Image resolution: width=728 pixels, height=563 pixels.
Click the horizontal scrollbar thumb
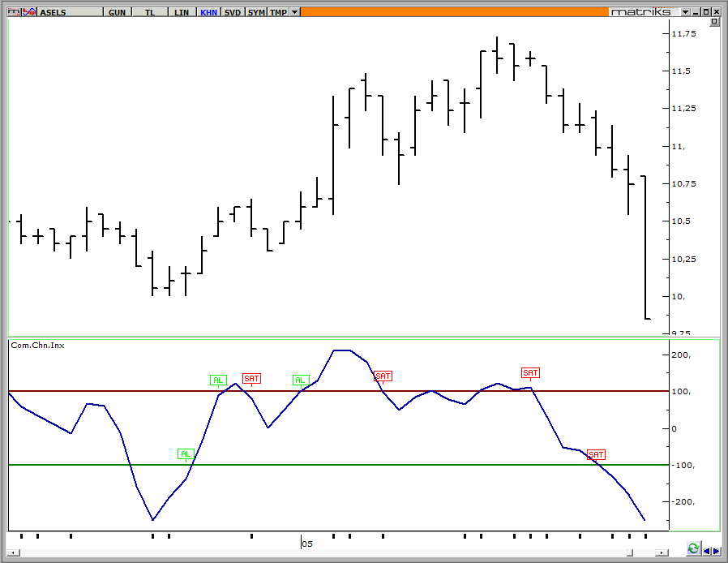click(630, 552)
